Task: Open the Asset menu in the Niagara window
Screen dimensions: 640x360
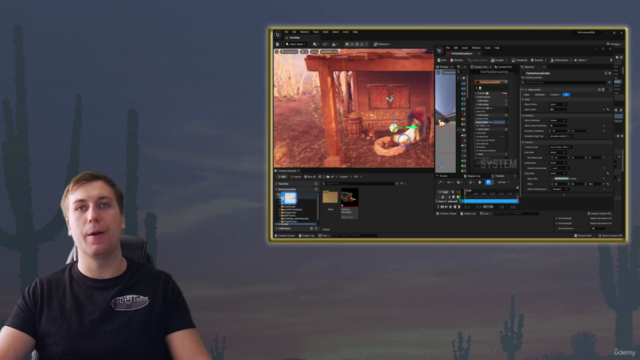Action: coord(464,48)
